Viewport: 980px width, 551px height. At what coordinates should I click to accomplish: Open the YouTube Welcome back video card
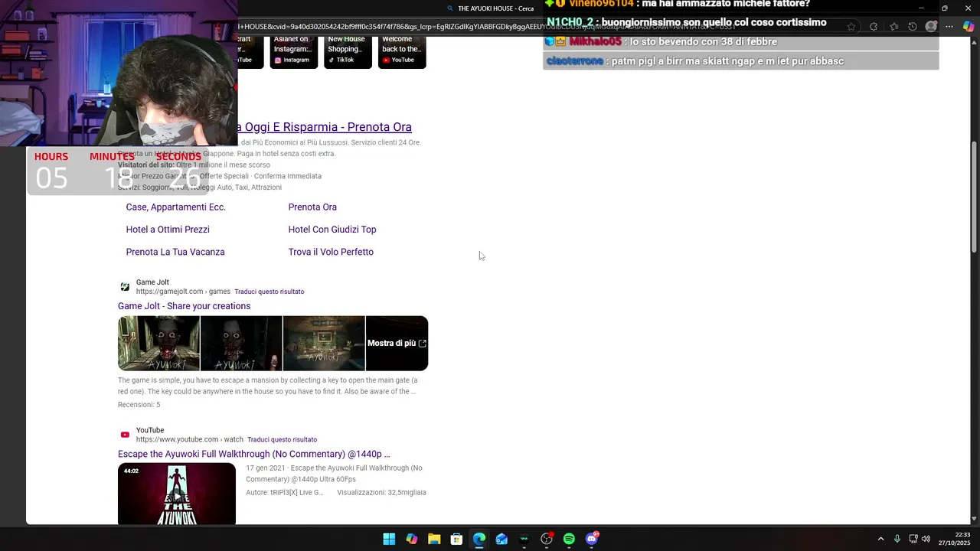pyautogui.click(x=402, y=52)
